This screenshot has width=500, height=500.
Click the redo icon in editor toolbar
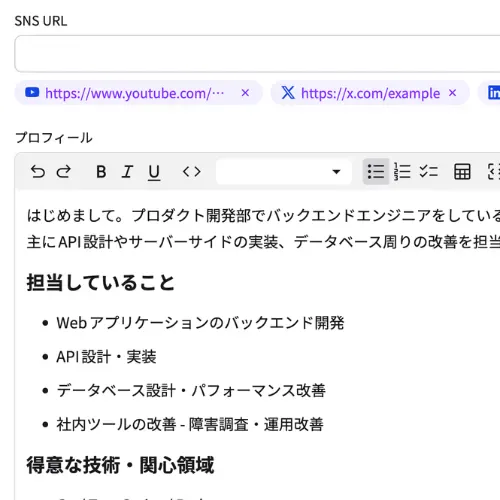point(63,172)
